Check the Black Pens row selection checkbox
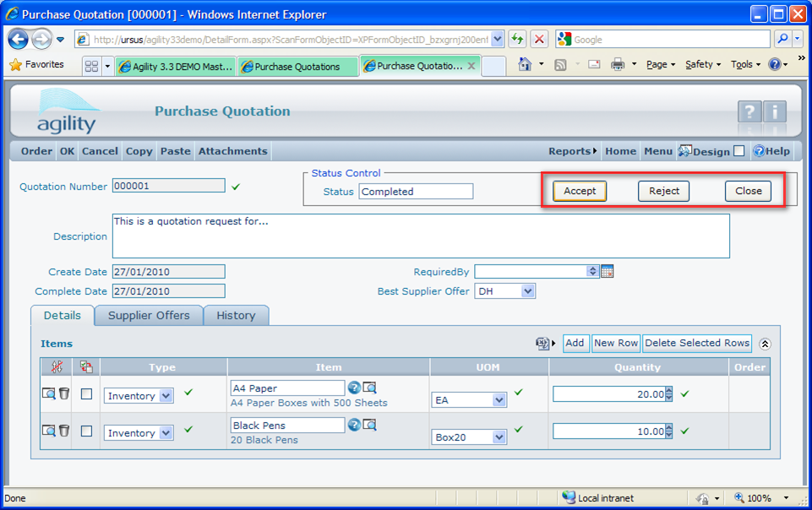This screenshot has height=510, width=812. pos(86,431)
